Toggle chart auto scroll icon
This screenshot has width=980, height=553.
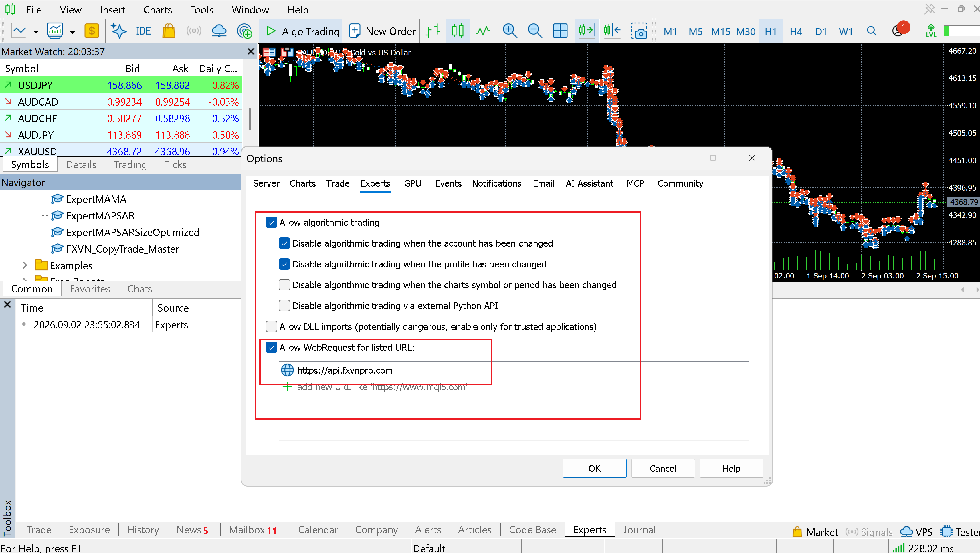(x=587, y=31)
